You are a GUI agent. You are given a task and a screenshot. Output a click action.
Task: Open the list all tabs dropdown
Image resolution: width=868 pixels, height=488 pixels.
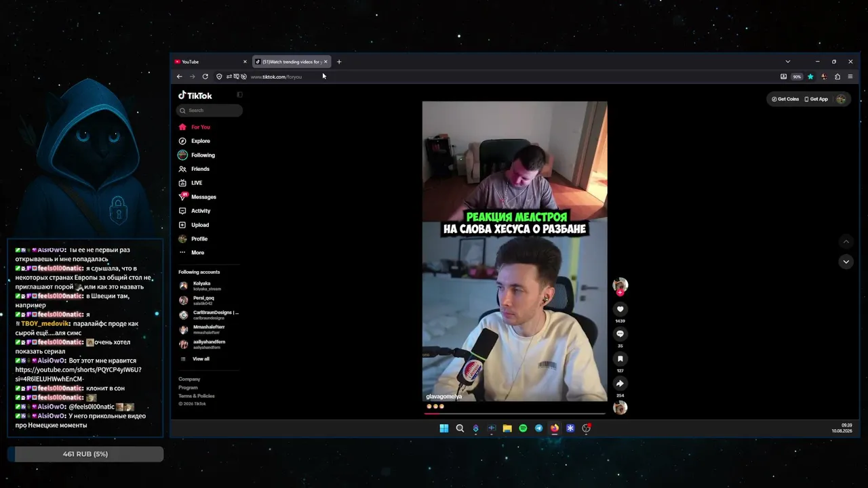click(x=787, y=62)
